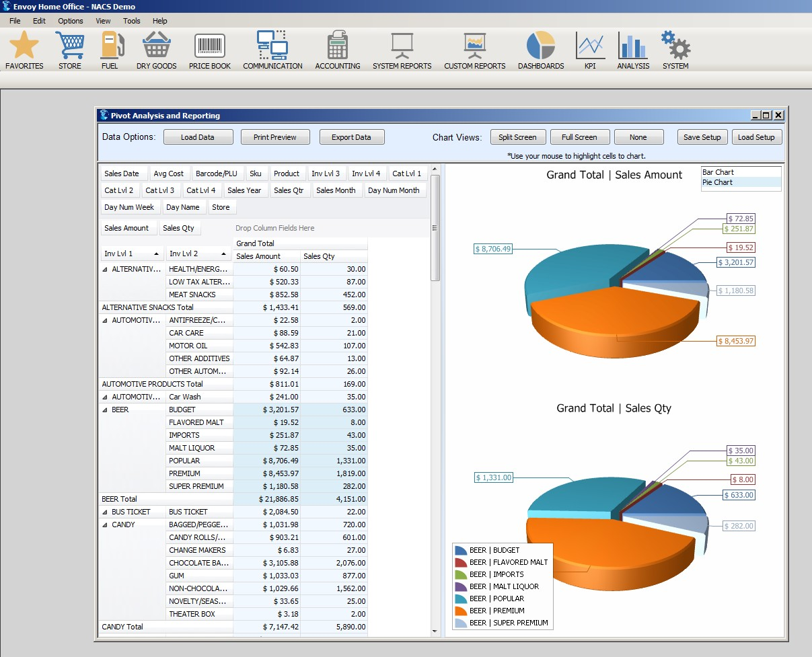Open the Options menu
The width and height of the screenshot is (812, 657).
70,21
